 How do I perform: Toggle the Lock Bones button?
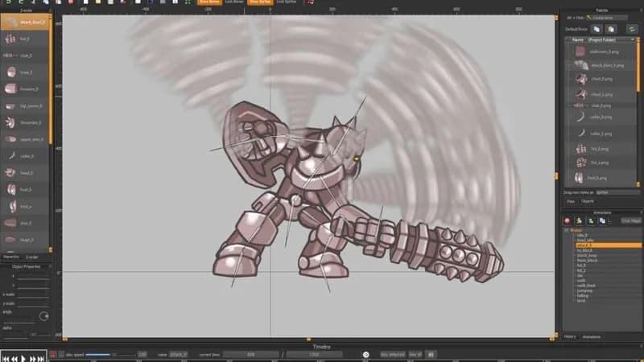pyautogui.click(x=234, y=2)
